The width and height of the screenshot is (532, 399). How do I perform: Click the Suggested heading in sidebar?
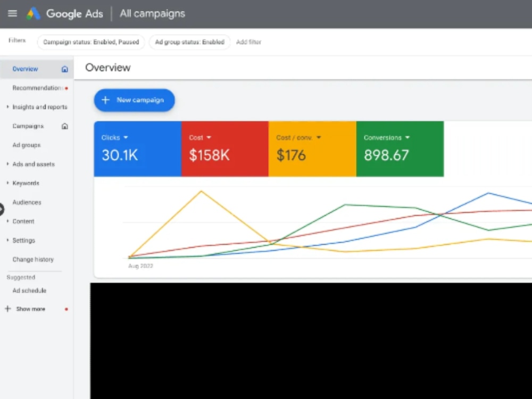coord(21,278)
